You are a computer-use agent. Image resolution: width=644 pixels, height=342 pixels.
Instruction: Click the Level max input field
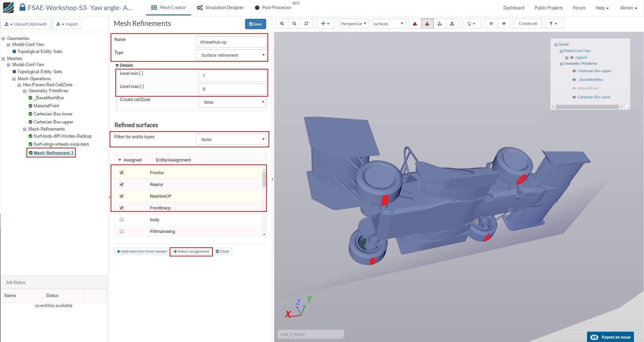[232, 89]
